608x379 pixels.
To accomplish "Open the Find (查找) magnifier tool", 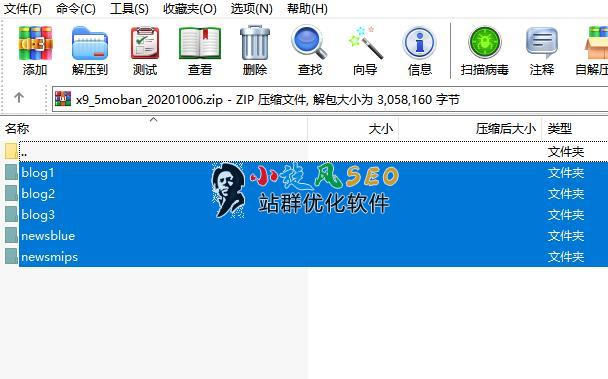I will tap(309, 43).
